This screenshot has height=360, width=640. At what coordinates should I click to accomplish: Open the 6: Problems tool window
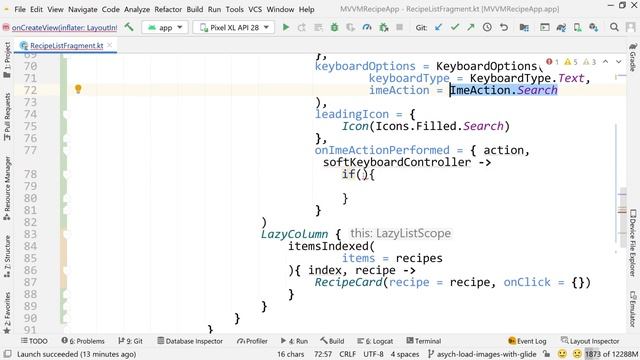(83, 341)
